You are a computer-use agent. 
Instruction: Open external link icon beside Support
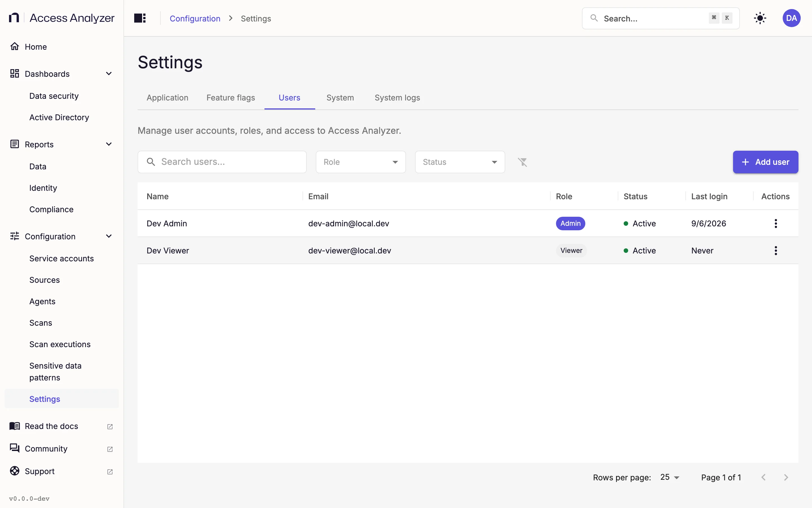click(x=110, y=471)
